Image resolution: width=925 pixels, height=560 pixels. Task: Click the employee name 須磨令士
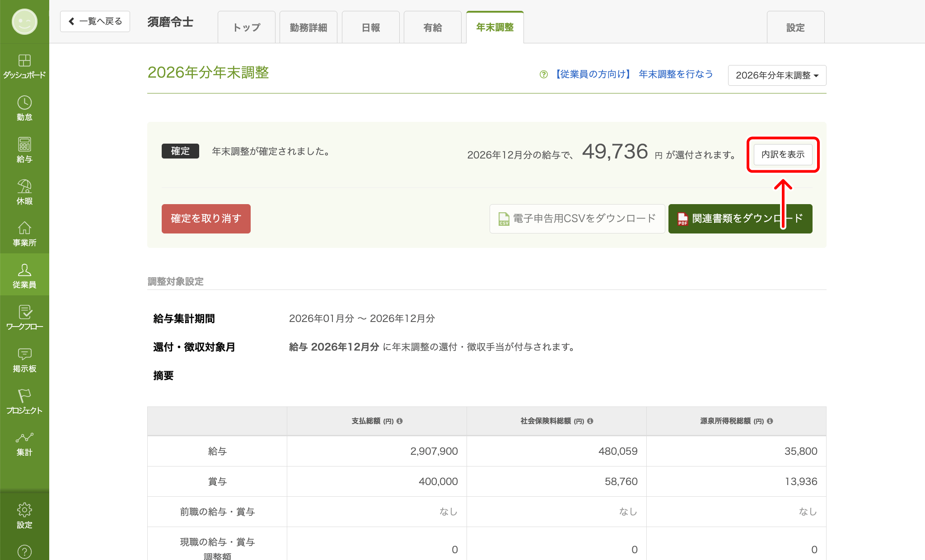point(170,22)
